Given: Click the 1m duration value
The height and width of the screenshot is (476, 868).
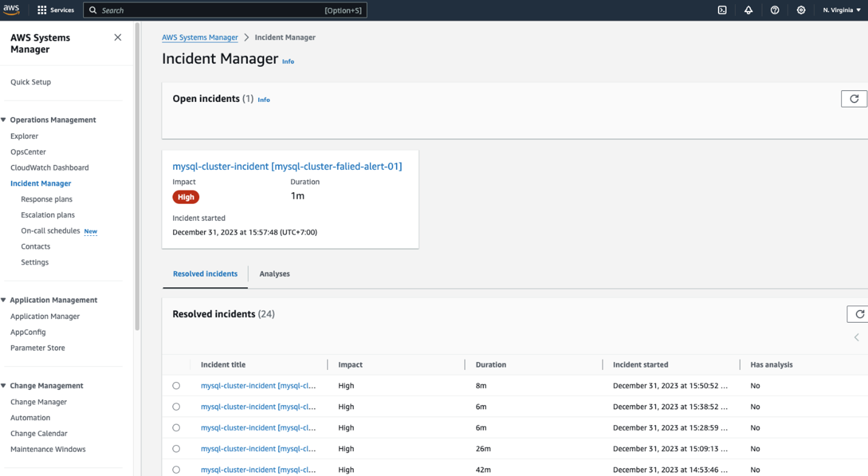Looking at the screenshot, I should [297, 196].
